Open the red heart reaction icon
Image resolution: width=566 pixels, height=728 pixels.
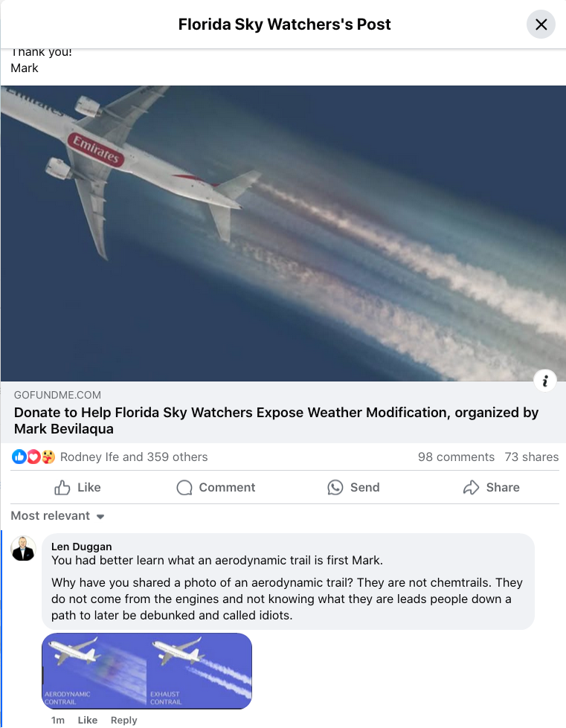point(33,457)
